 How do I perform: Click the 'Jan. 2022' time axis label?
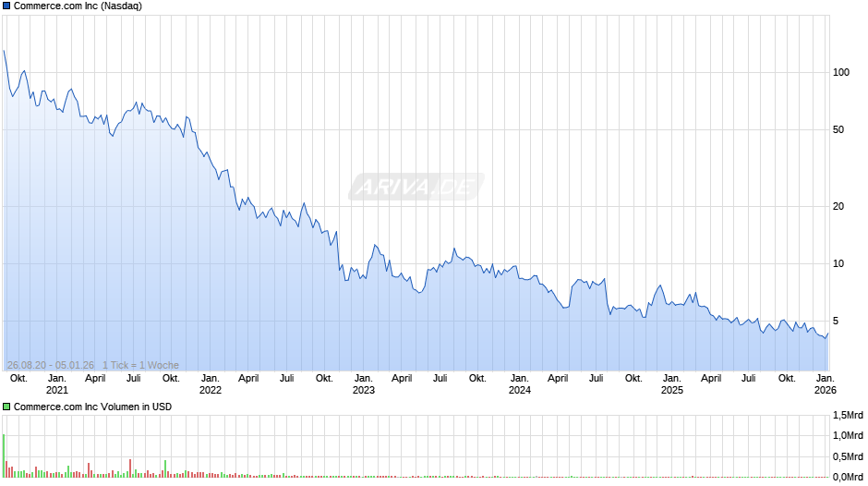click(x=211, y=384)
